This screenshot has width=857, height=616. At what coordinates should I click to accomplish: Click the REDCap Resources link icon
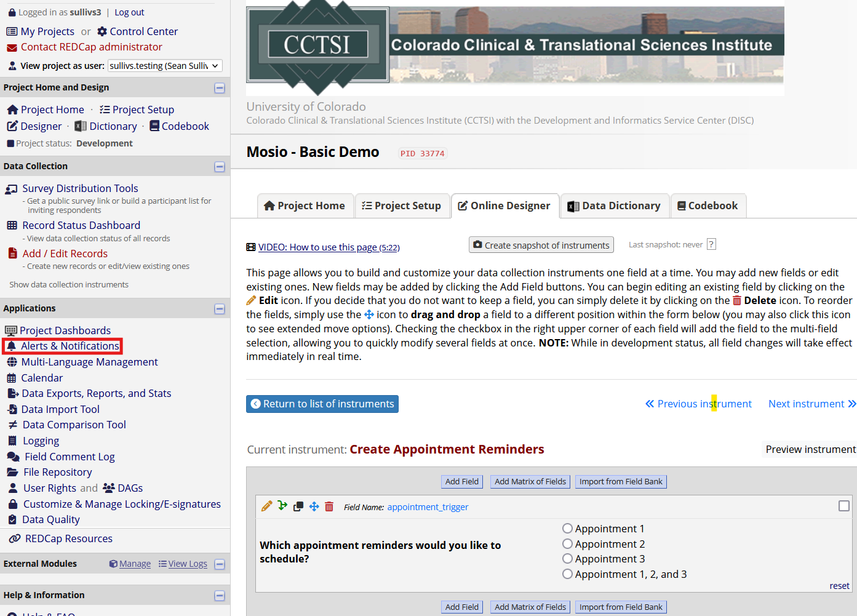15,538
